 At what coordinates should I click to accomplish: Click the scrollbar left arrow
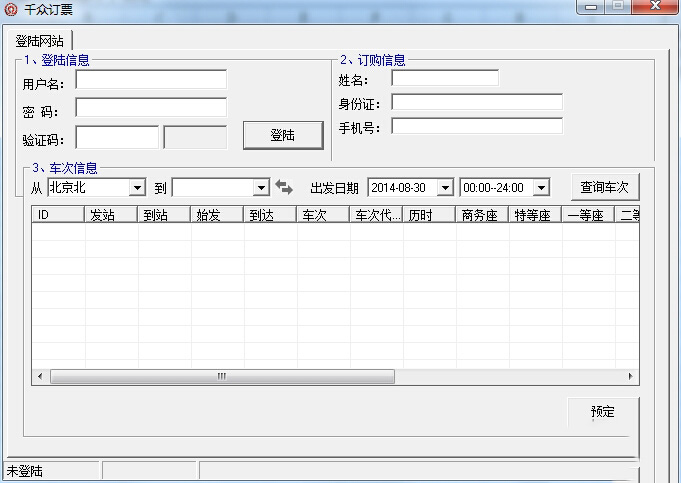coord(40,376)
